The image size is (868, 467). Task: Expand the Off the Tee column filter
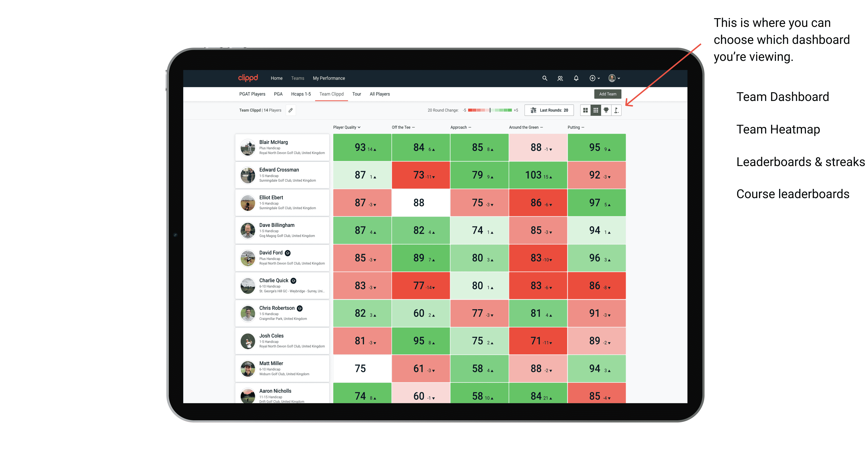coord(402,127)
